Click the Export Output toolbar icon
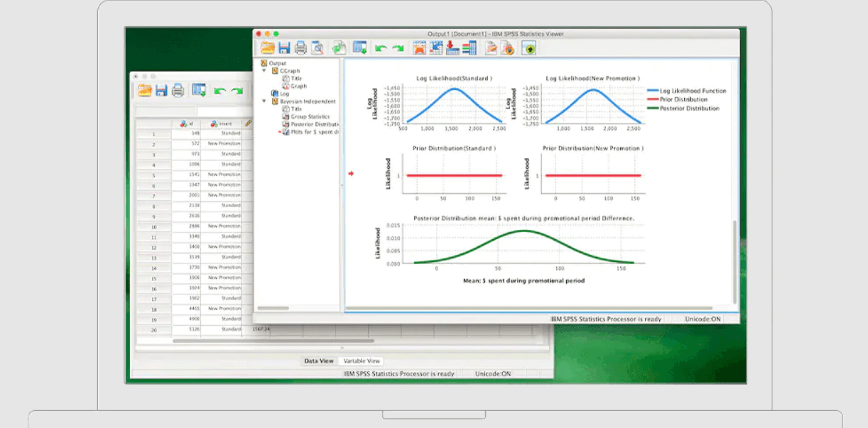Image resolution: width=868 pixels, height=428 pixels. [337, 48]
